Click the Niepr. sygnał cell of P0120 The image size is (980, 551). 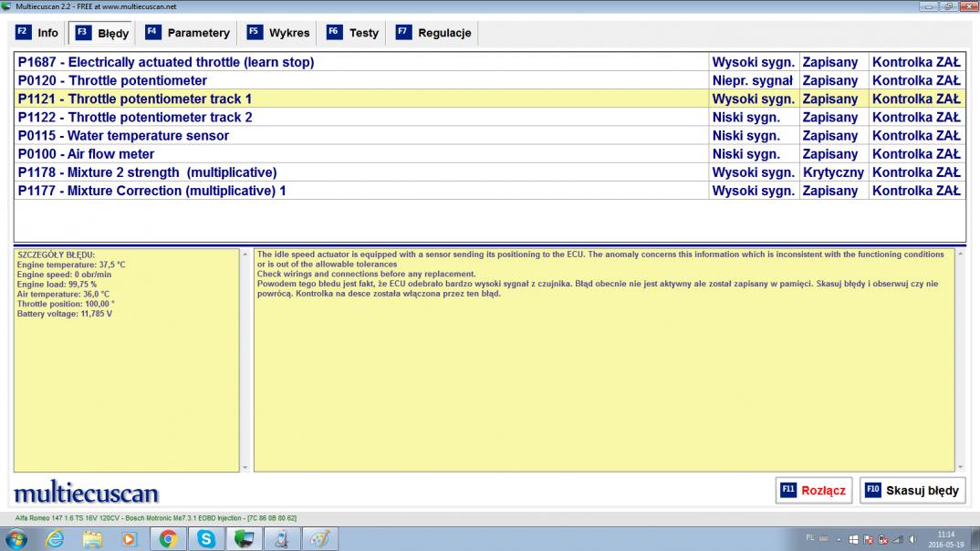[x=753, y=80]
